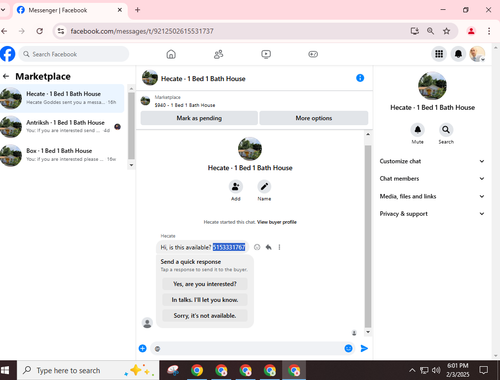Go to the Home feed icon
Screen dimensions: 500x380
click(171, 54)
